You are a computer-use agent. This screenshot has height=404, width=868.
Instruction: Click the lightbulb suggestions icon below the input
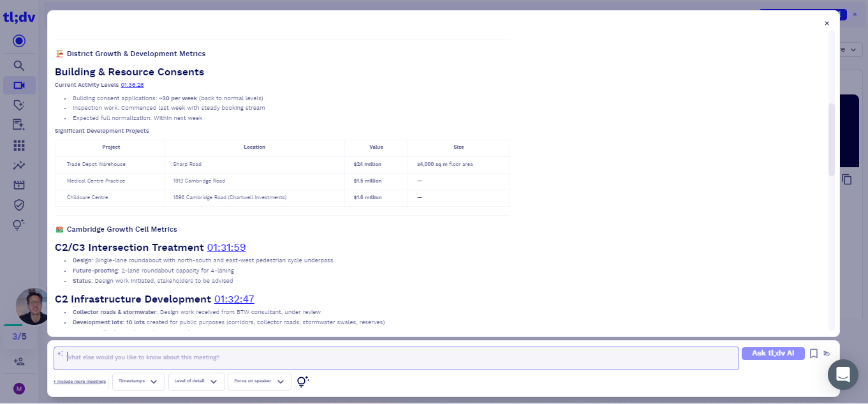(303, 381)
